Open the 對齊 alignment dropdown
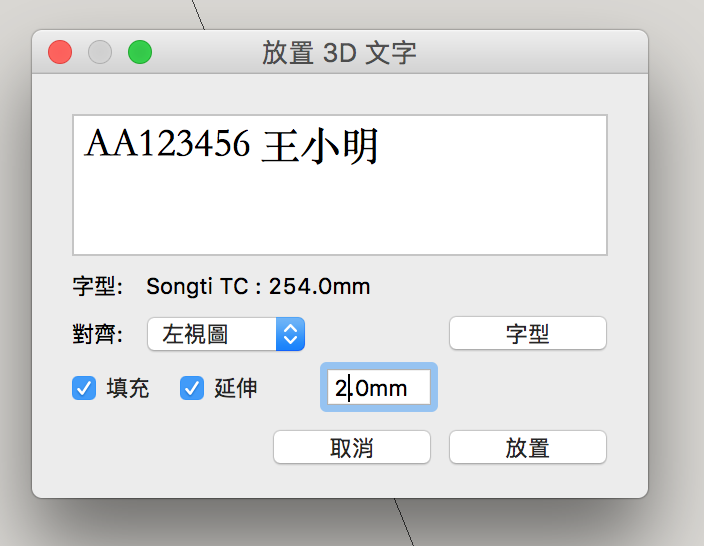Screen dimensions: 704x546 (x=226, y=334)
